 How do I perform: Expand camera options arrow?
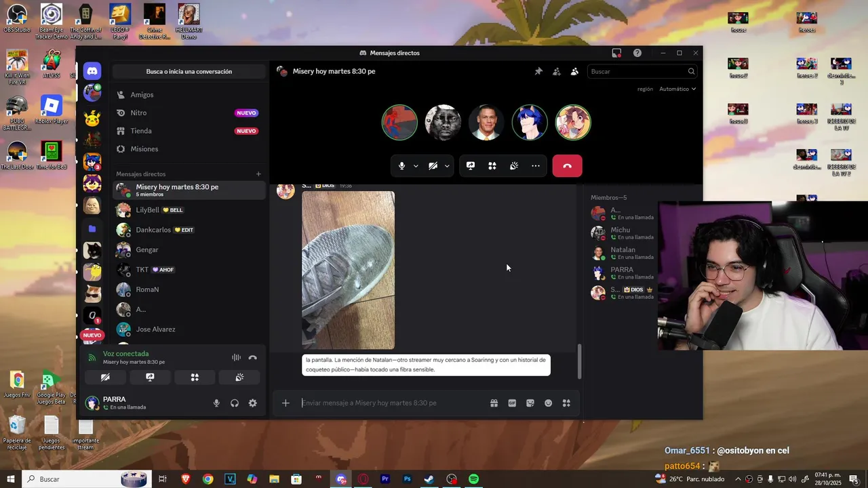(446, 165)
